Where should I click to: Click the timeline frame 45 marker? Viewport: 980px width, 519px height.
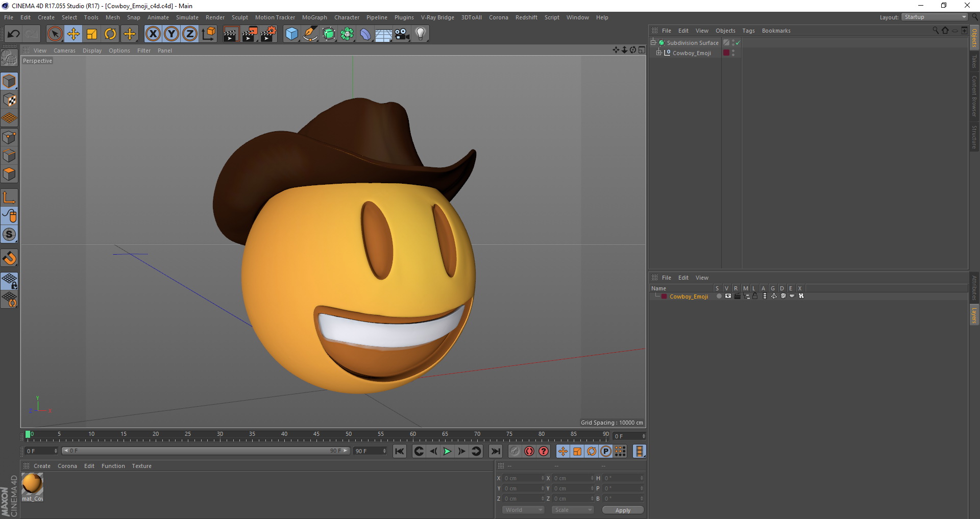[316, 434]
